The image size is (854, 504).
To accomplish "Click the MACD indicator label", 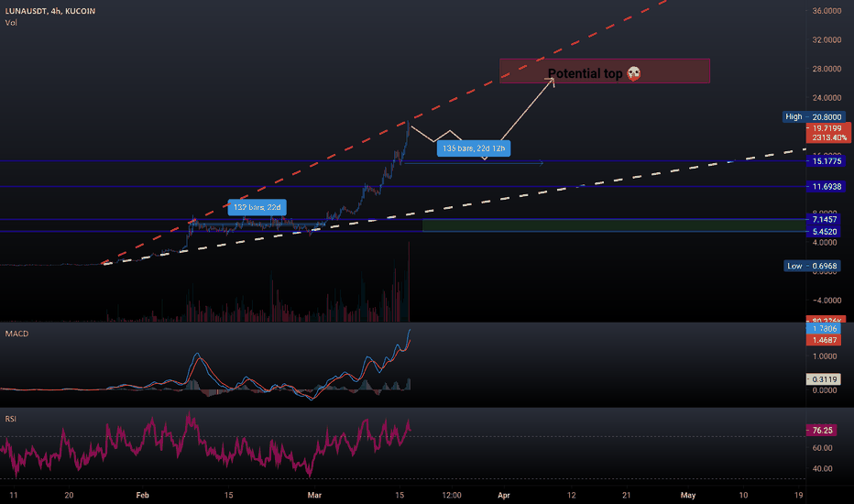I will coord(16,334).
